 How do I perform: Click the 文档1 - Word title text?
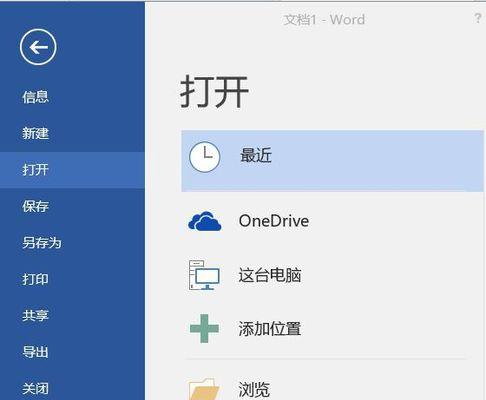click(x=324, y=20)
